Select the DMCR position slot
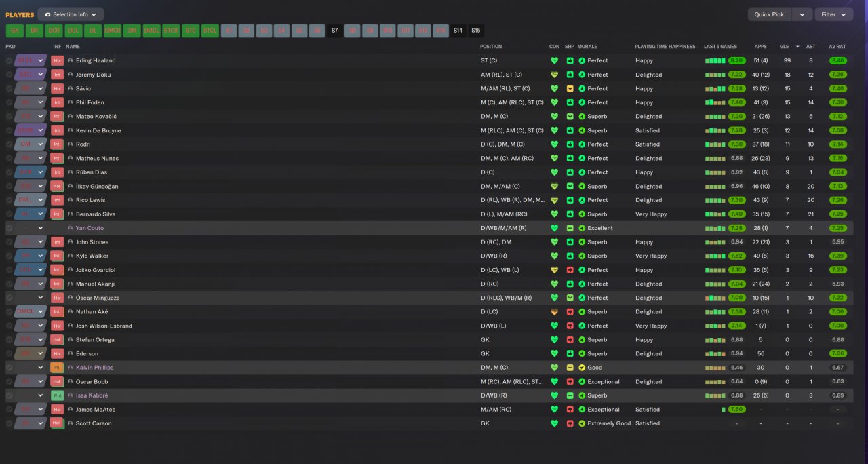The width and height of the screenshot is (868, 464). [x=113, y=31]
